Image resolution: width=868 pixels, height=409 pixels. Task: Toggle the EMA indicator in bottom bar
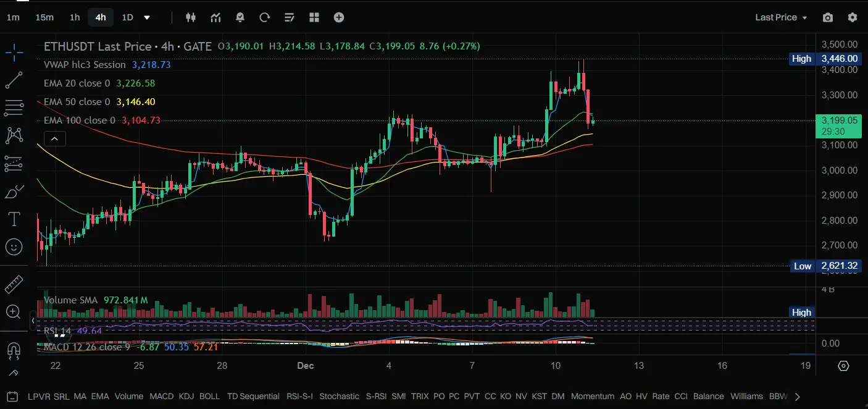click(101, 396)
